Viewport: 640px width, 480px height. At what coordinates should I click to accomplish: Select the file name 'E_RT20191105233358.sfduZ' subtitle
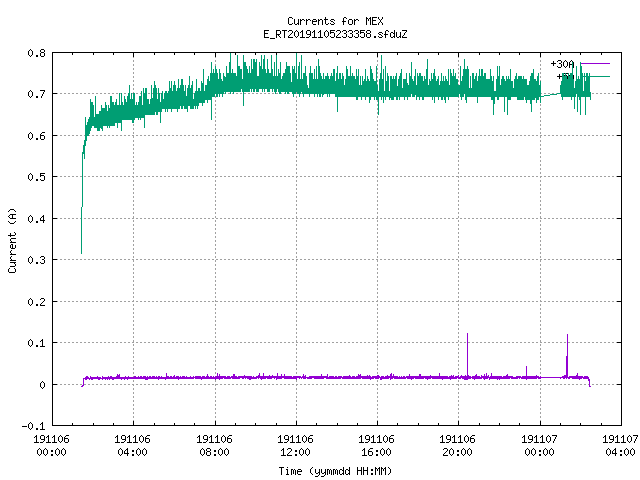(x=335, y=34)
